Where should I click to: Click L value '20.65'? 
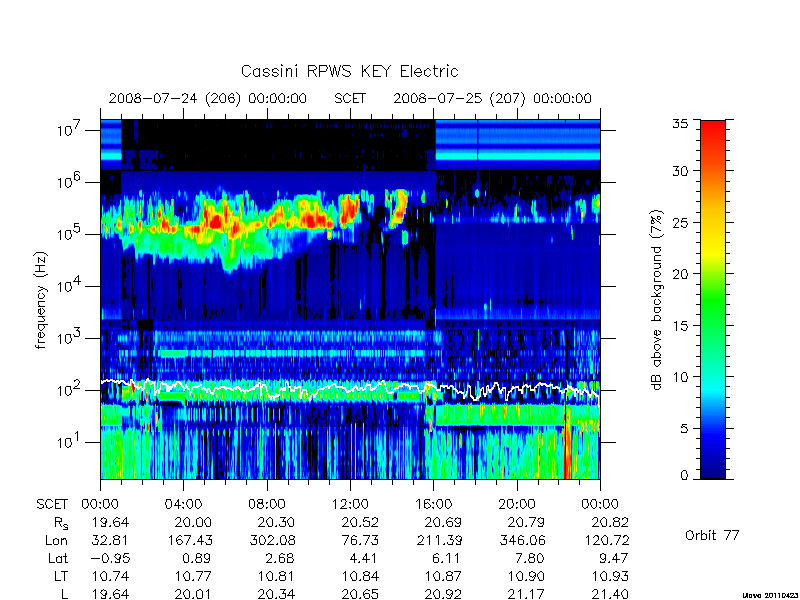(359, 594)
